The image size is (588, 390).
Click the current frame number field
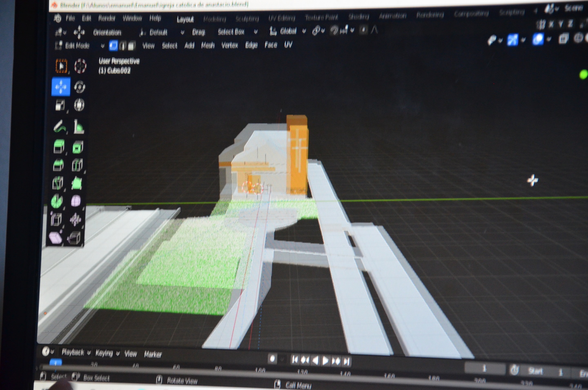point(485,369)
